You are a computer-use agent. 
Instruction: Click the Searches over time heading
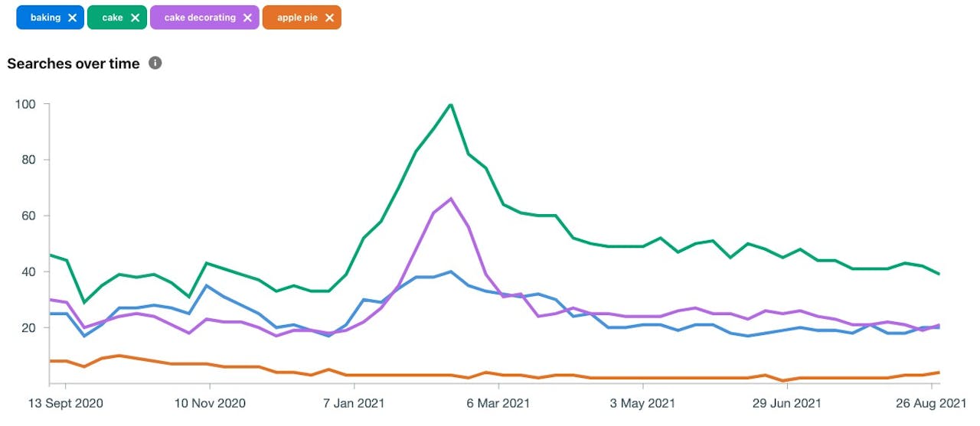73,63
